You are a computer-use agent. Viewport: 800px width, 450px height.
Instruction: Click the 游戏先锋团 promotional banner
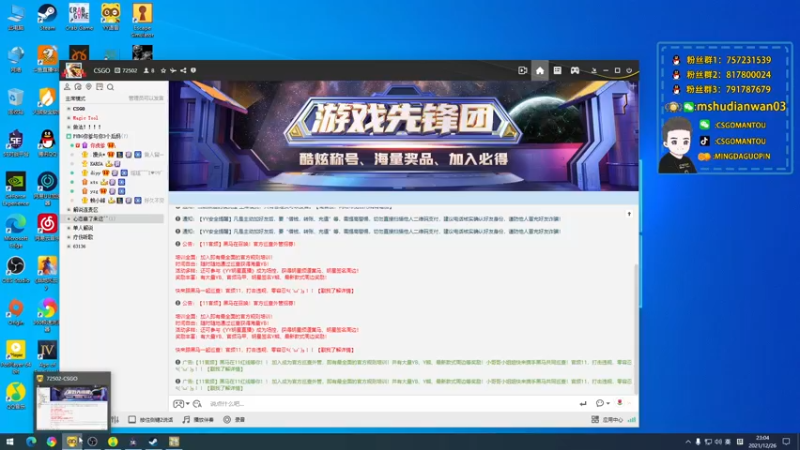click(404, 136)
